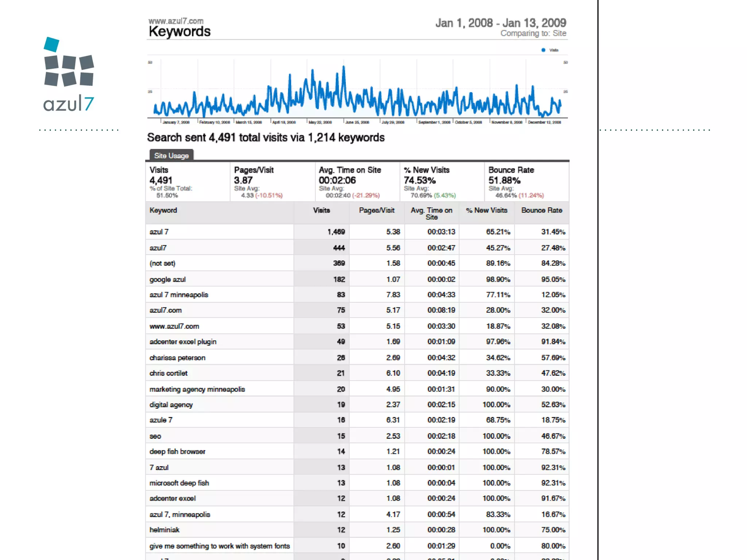
Task: Open the 'adcenter excel plugin' keyword
Action: click(x=183, y=342)
